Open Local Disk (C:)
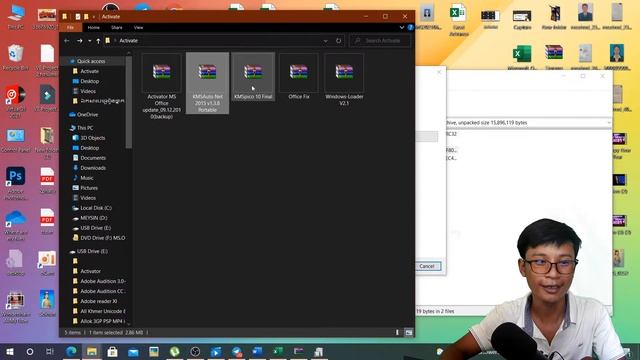 click(x=96, y=208)
